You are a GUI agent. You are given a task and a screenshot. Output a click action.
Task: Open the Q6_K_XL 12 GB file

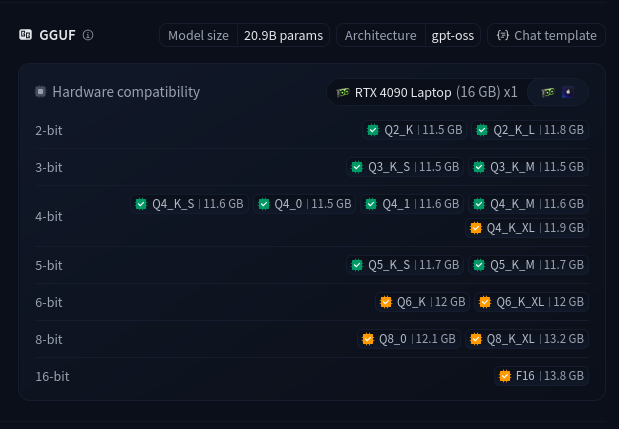[530, 302]
